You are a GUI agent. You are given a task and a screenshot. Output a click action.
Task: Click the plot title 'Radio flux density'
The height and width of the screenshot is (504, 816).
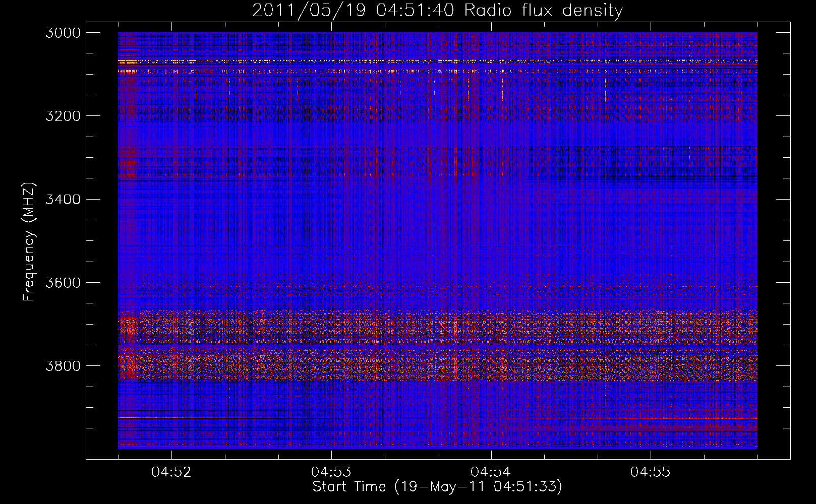[x=544, y=11]
